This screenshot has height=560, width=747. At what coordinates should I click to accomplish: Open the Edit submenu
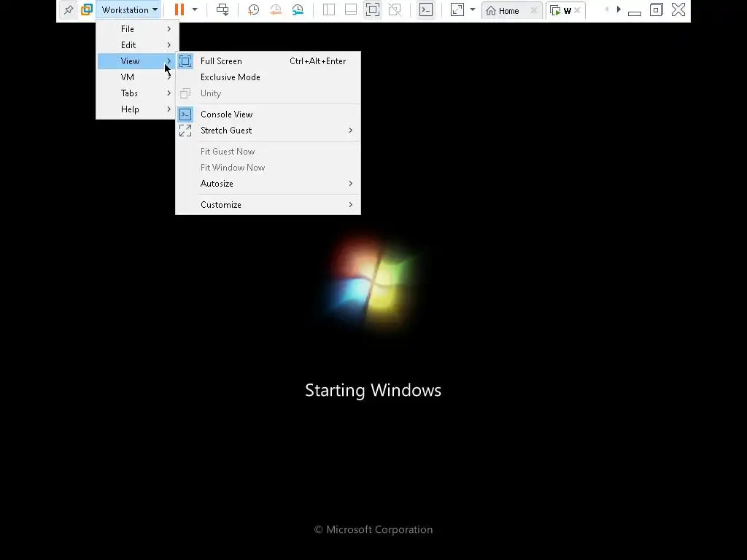[137, 44]
